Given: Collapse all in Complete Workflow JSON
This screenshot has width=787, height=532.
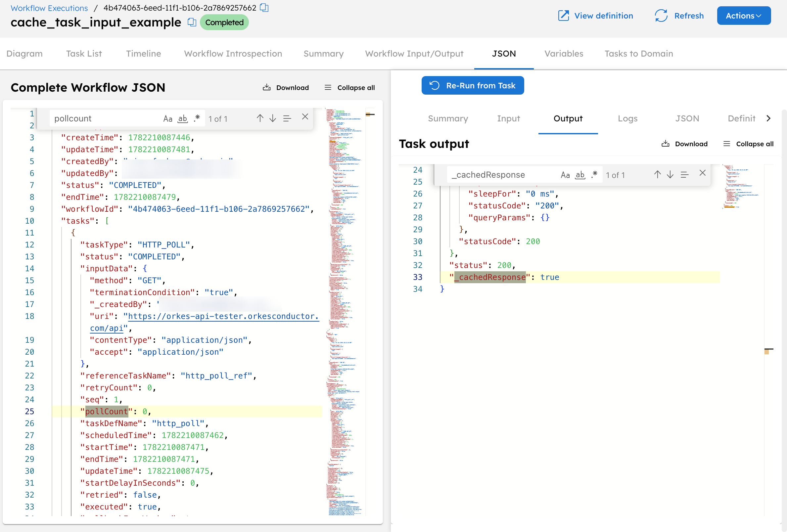Looking at the screenshot, I should pyautogui.click(x=349, y=87).
